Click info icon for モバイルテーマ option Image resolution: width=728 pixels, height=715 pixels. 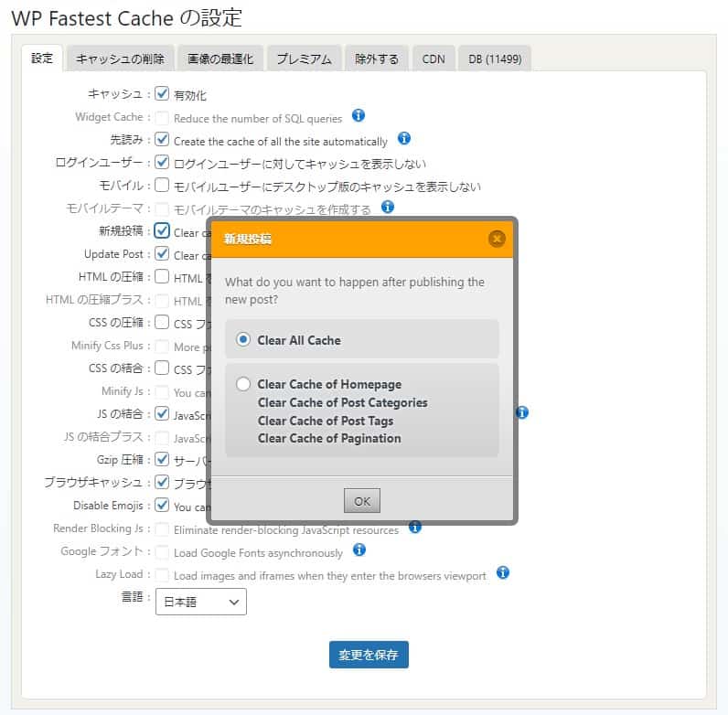pyautogui.click(x=387, y=208)
